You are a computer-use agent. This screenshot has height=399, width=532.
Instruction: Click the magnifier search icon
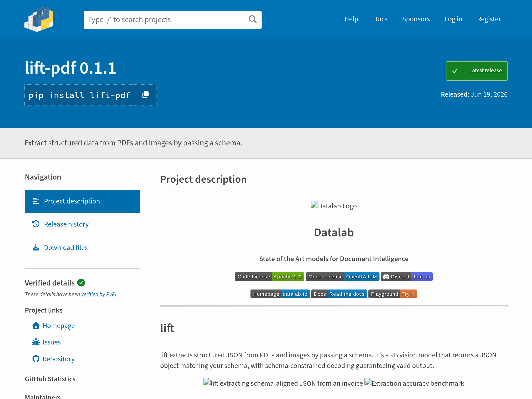pyautogui.click(x=252, y=19)
